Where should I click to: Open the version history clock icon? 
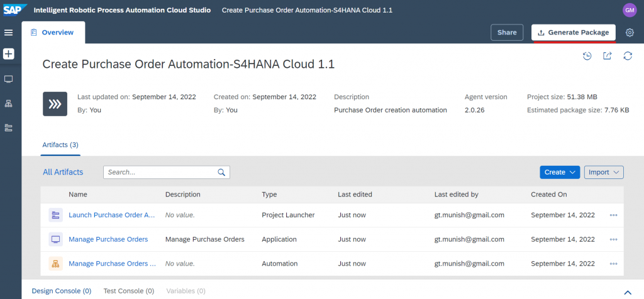tap(587, 56)
